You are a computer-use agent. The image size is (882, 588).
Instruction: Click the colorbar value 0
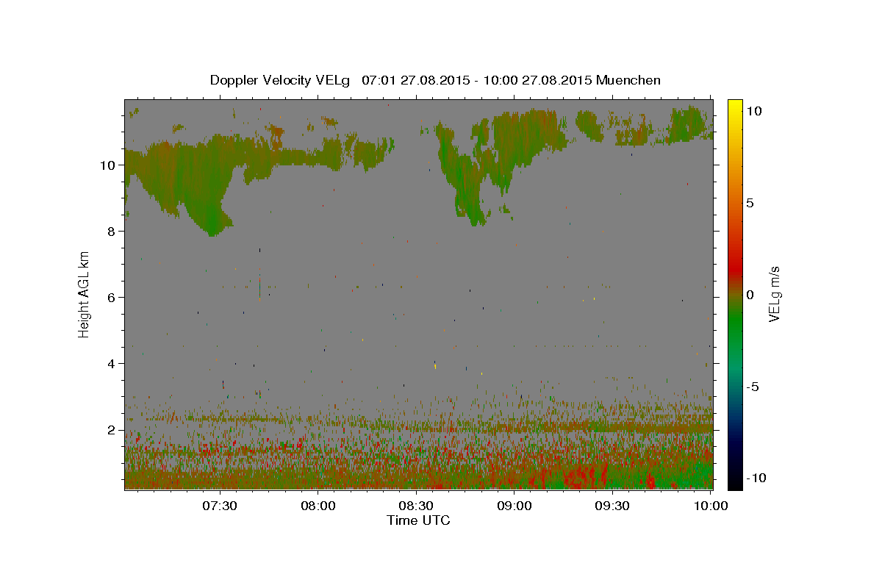[750, 295]
